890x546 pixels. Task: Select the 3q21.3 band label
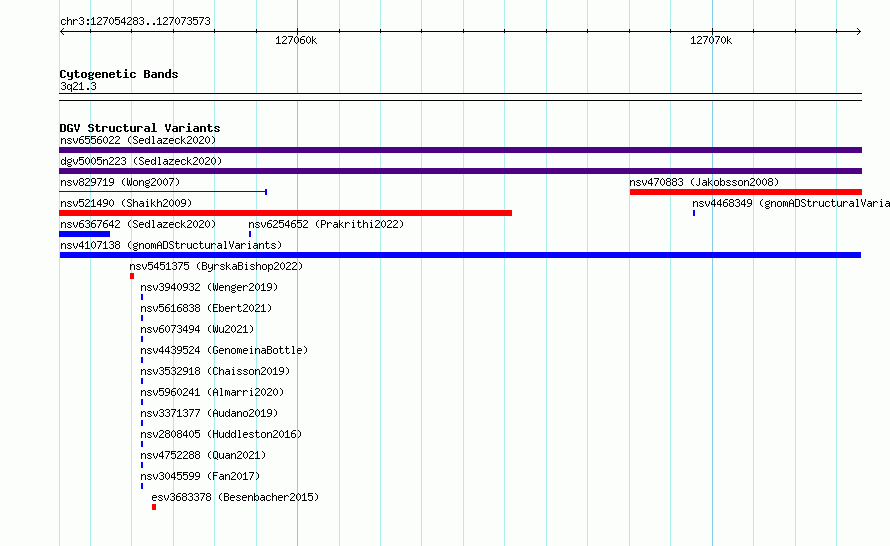[78, 86]
